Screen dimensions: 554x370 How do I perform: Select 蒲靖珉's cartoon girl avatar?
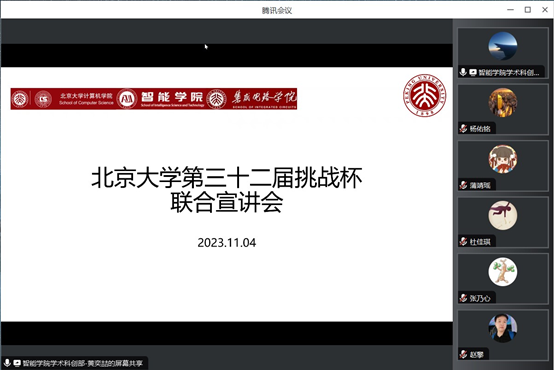[502, 159]
